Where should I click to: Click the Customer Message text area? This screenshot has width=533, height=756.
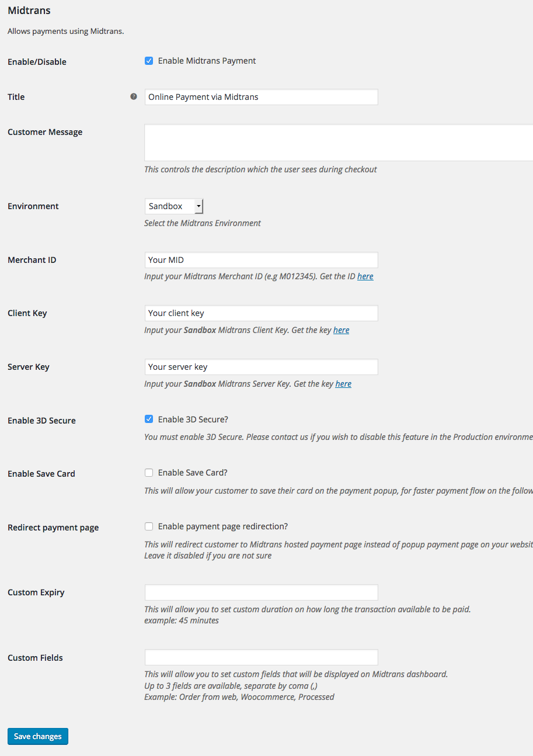click(339, 142)
